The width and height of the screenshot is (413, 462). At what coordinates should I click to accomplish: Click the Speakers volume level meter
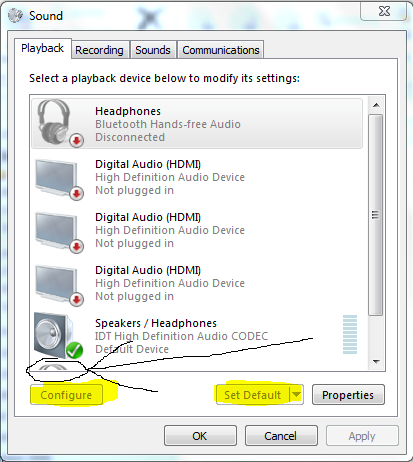[x=350, y=334]
